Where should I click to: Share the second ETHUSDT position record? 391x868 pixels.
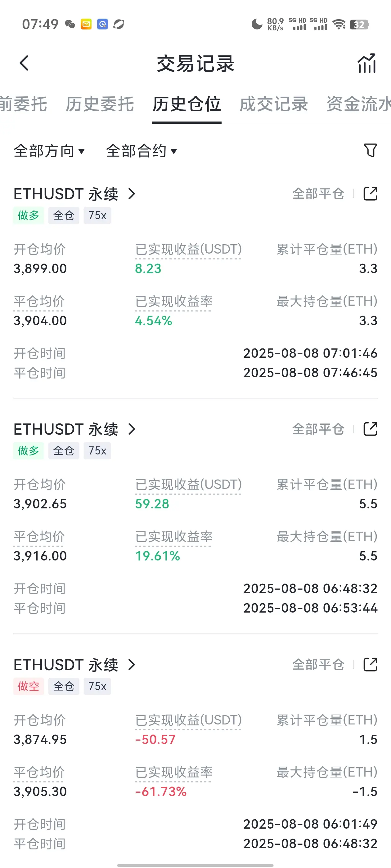(370, 429)
